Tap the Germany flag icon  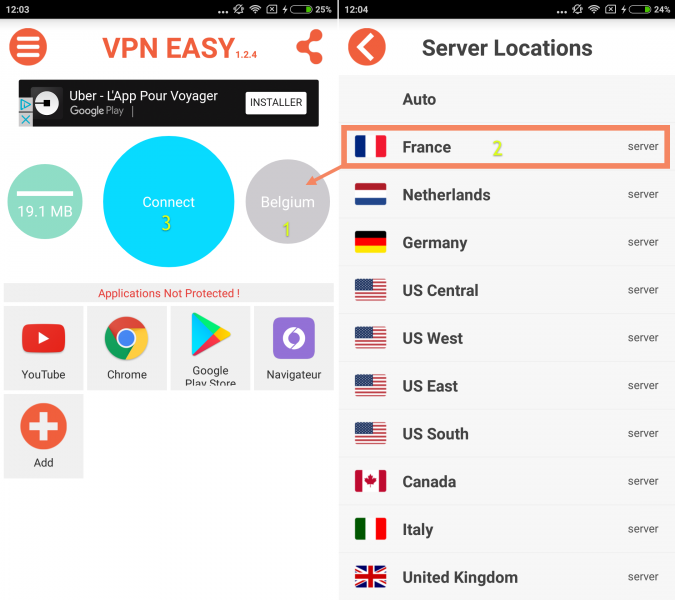point(370,242)
